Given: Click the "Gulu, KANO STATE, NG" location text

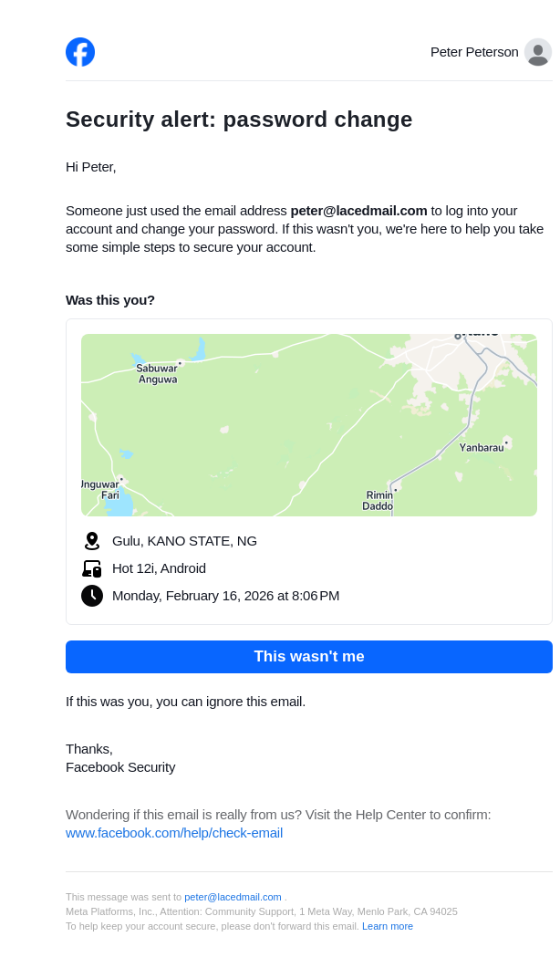Looking at the screenshot, I should click(184, 541).
